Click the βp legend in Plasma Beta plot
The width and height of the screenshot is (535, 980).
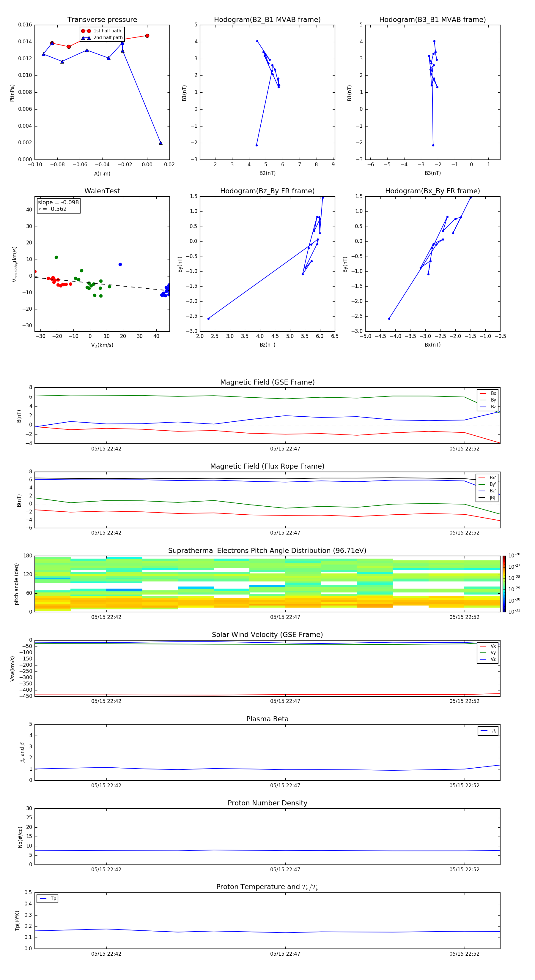point(488,731)
